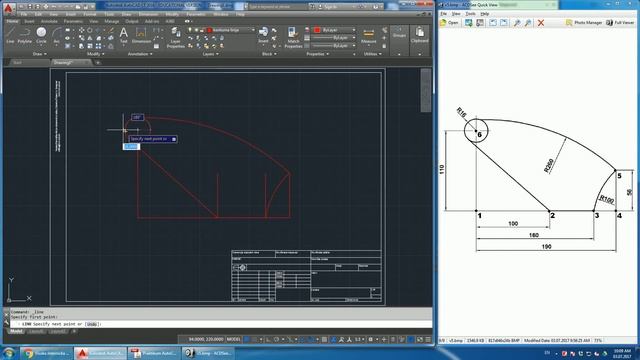Click the command line input area
The image size is (640, 360).
point(220,324)
